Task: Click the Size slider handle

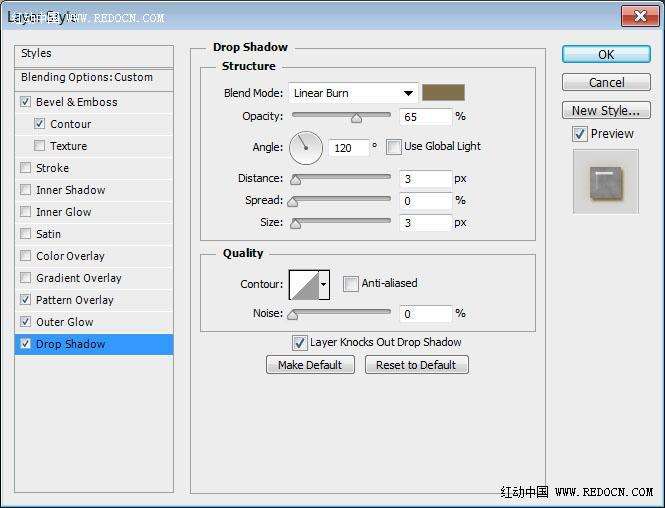Action: 296,224
